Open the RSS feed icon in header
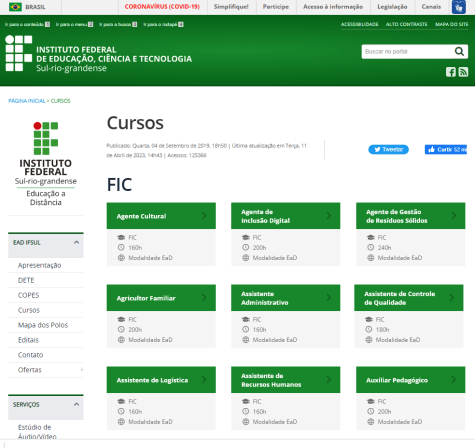The image size is (475, 448). (463, 72)
